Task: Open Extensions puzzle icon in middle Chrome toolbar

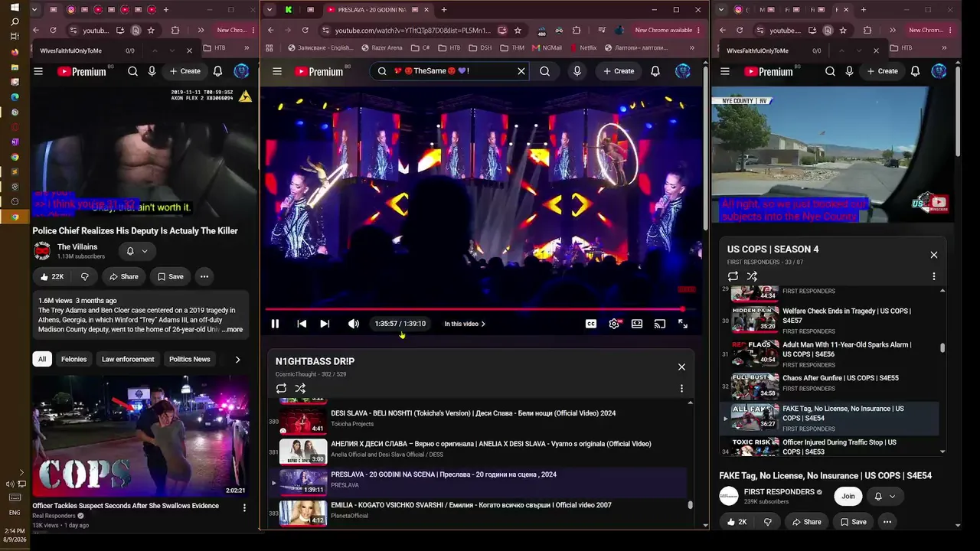Action: (577, 30)
